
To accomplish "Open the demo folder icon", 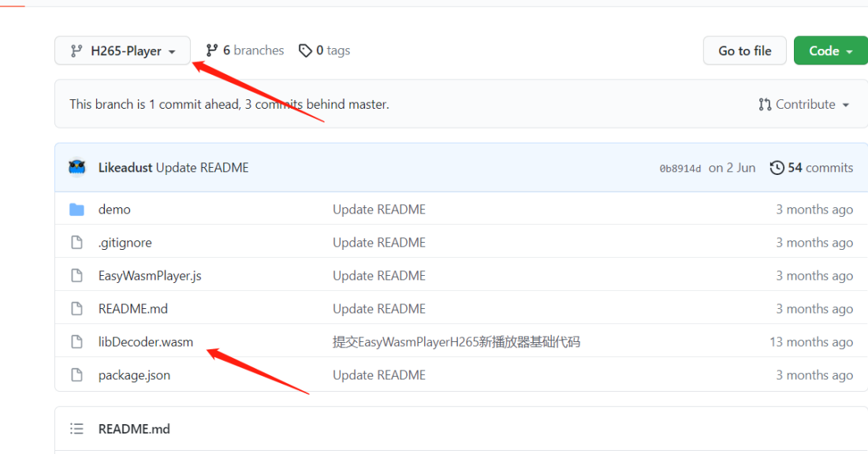I will [x=77, y=209].
